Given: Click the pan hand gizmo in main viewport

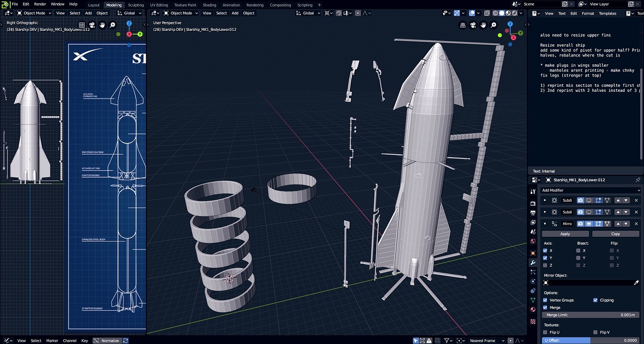Looking at the screenshot, I should 483,25.
